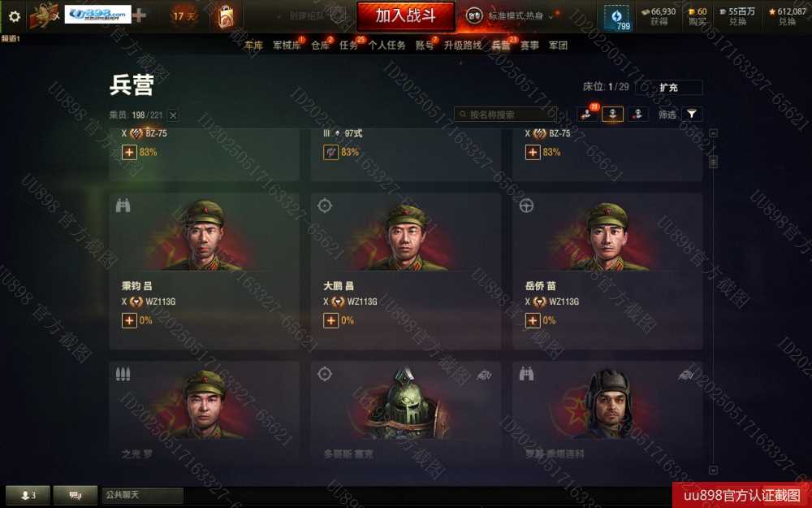Open the settings gear menu
Image resolution: width=812 pixels, height=508 pixels.
coord(15,16)
